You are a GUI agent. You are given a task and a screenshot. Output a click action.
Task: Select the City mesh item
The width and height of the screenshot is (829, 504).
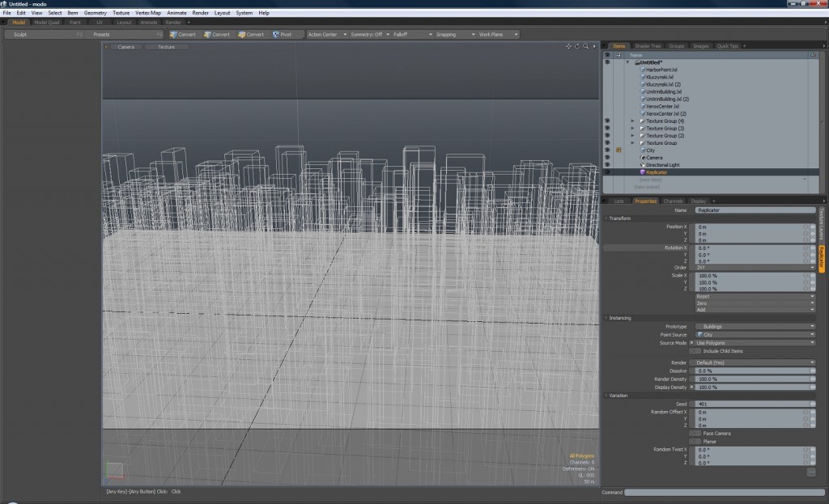click(651, 150)
